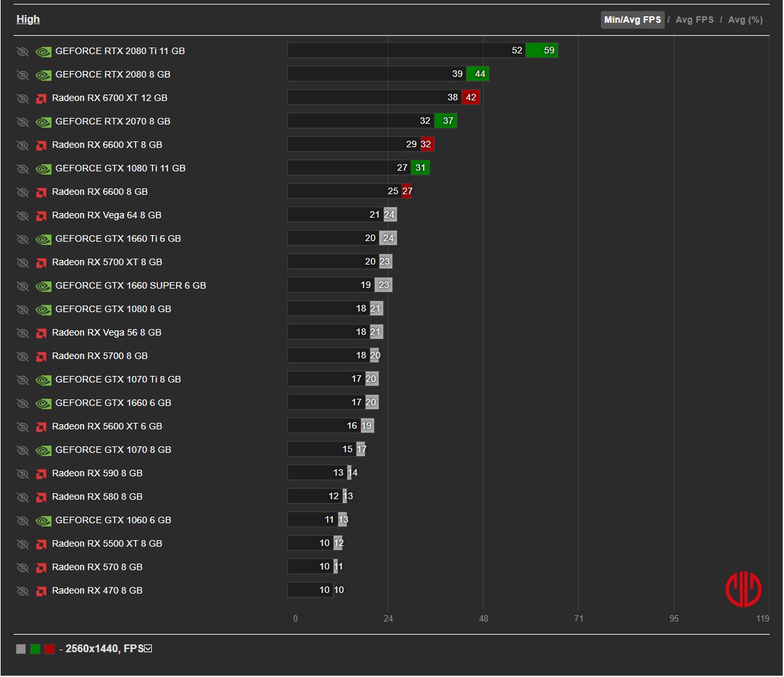Hide the GEFORCE GTX 1660 6 GB row

[x=23, y=403]
